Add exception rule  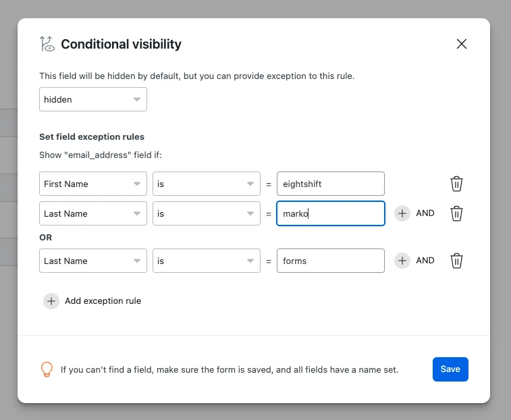pos(92,301)
